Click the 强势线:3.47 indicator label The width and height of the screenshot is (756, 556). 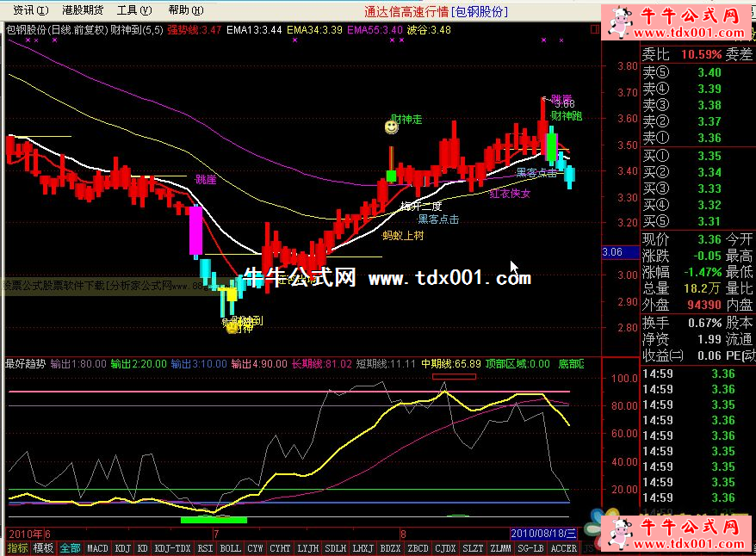[195, 30]
